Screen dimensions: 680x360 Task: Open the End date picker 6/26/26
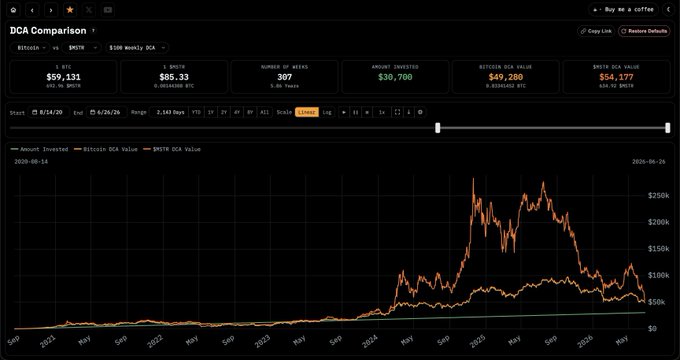coord(107,112)
